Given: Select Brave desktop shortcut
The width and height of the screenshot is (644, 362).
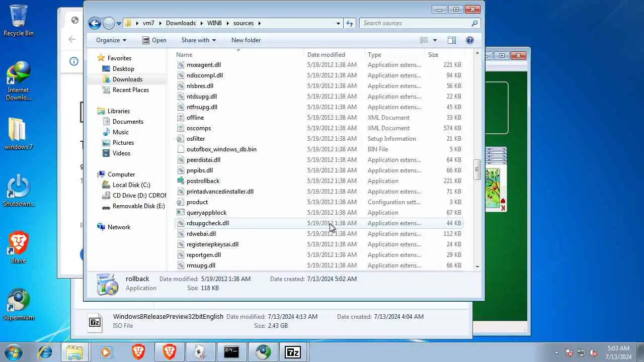Looking at the screenshot, I should [x=19, y=248].
